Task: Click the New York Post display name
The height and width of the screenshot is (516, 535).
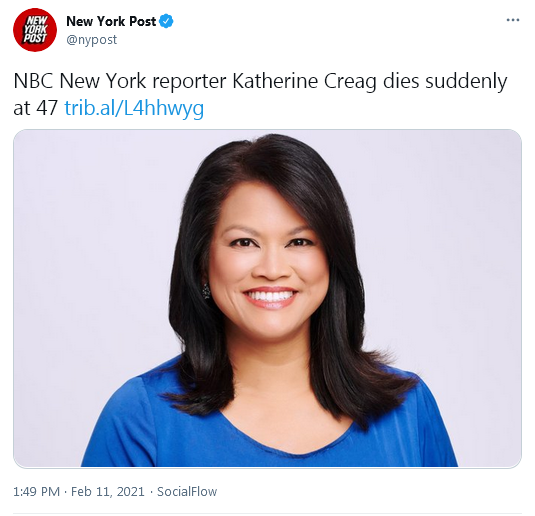Action: click(111, 21)
